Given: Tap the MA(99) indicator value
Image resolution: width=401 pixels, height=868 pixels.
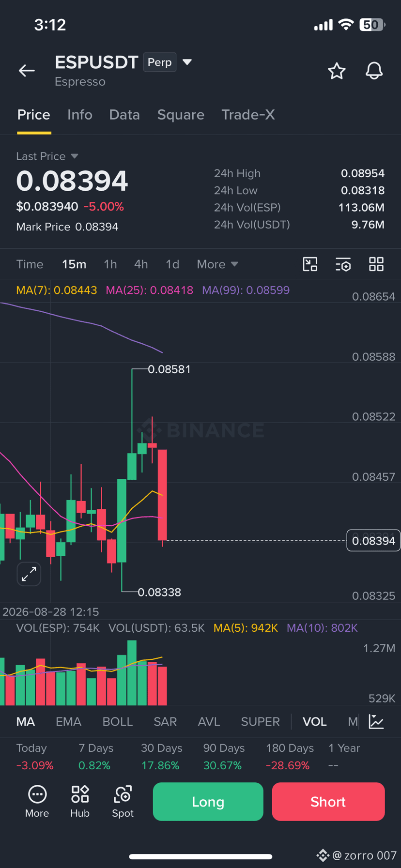Looking at the screenshot, I should click(246, 290).
